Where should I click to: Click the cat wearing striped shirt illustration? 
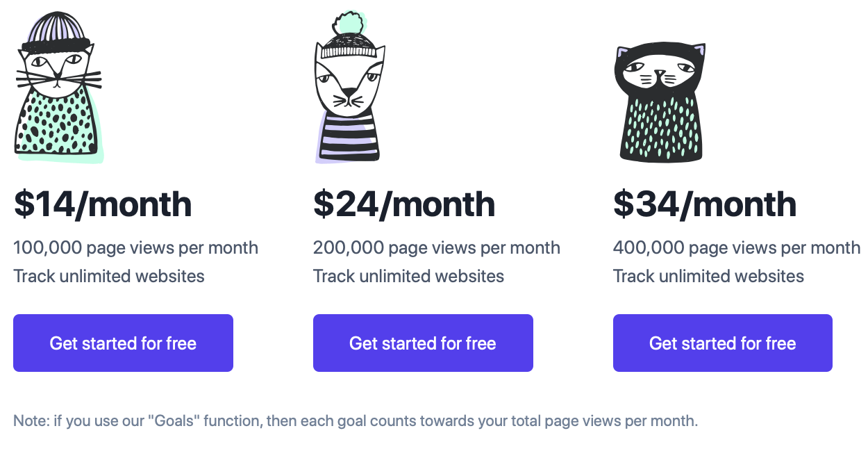349,88
